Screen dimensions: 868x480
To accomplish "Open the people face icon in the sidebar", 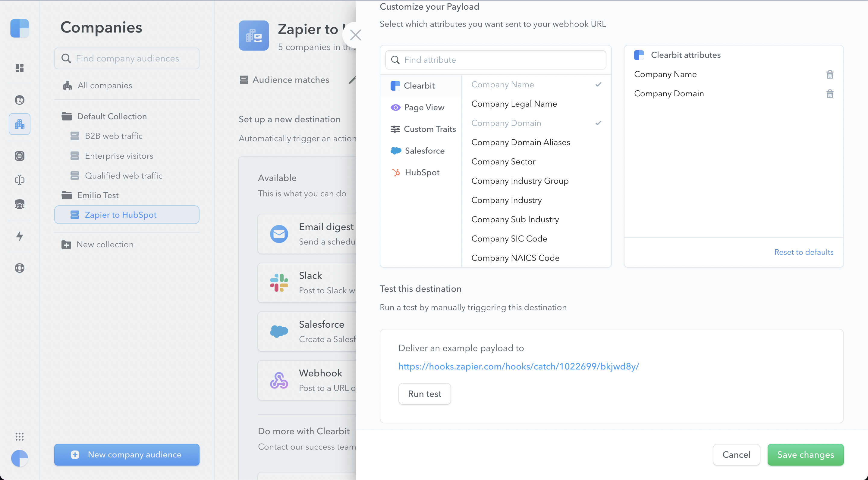I will click(20, 100).
